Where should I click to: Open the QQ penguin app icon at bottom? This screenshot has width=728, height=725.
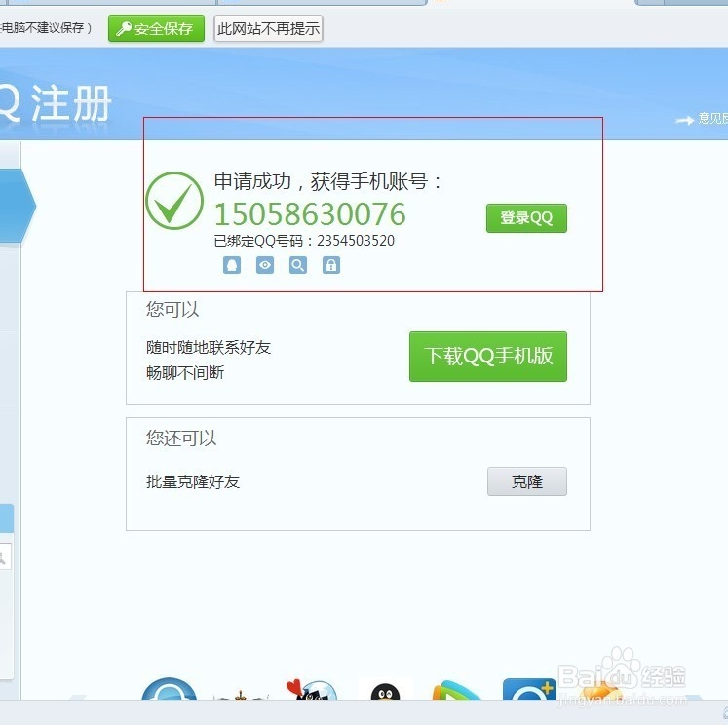[x=385, y=691]
